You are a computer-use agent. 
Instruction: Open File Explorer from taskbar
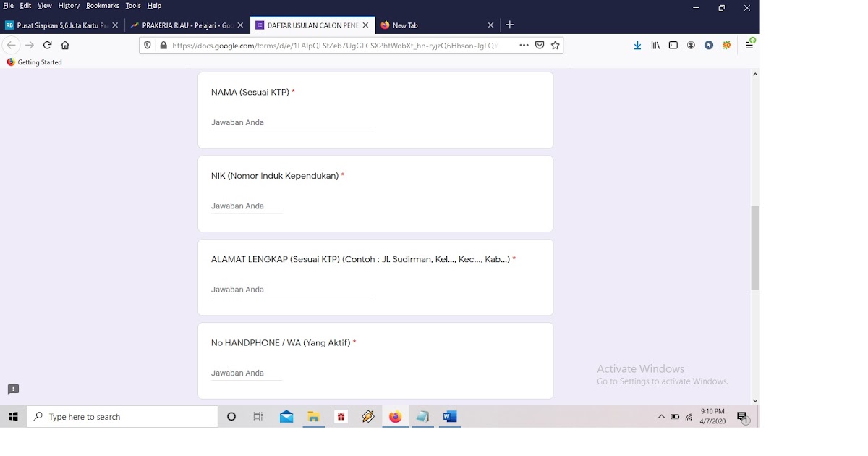(313, 417)
